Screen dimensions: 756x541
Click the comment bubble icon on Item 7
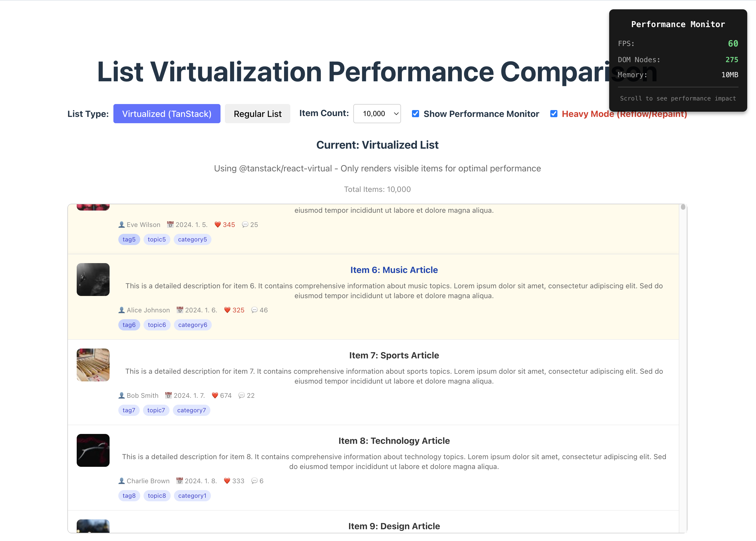[x=242, y=395]
